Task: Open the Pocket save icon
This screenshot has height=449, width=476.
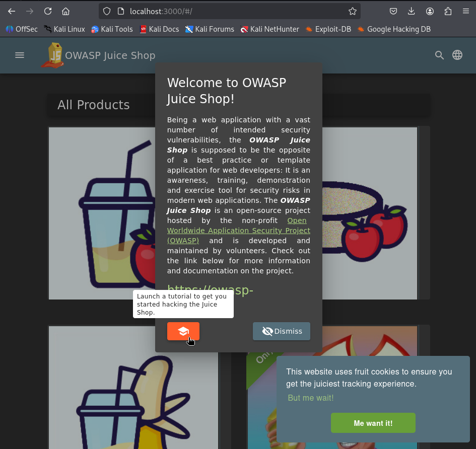Action: (x=393, y=12)
